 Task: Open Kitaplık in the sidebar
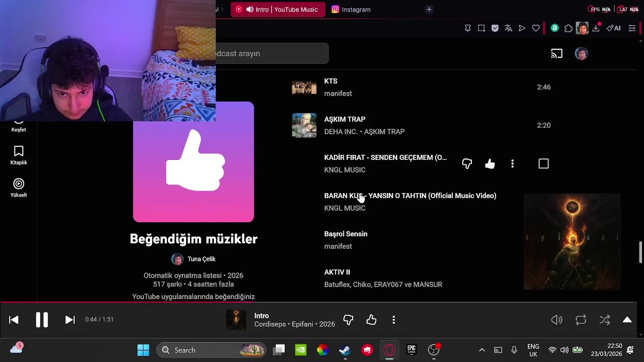point(19,155)
